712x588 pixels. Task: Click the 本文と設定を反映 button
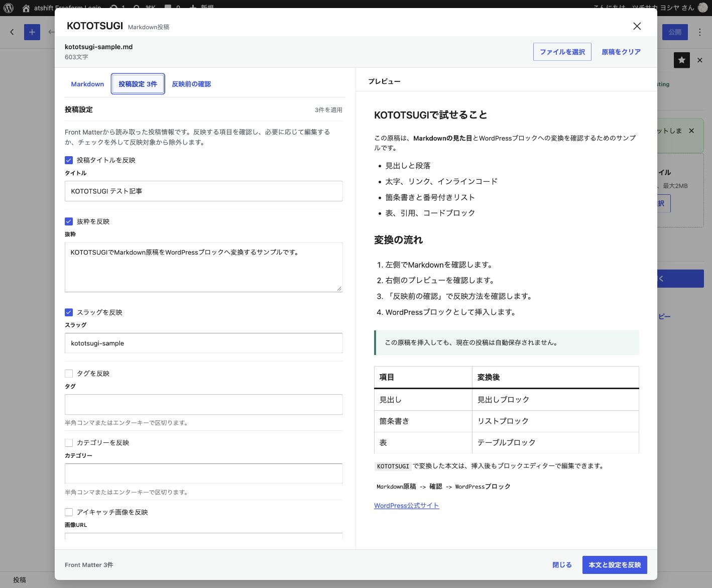pos(615,565)
